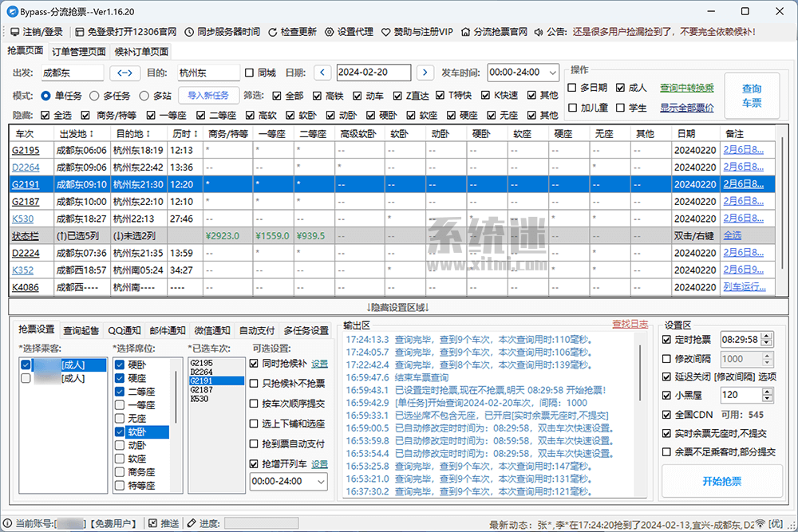Enable 余票不足乘客时,部分提交 checkbox
The image size is (798, 532).
click(x=666, y=451)
